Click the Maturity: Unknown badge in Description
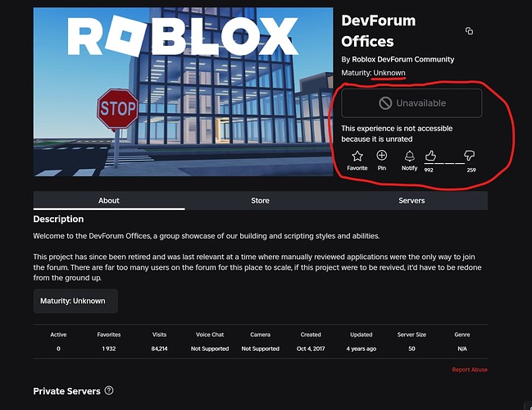 click(x=75, y=301)
